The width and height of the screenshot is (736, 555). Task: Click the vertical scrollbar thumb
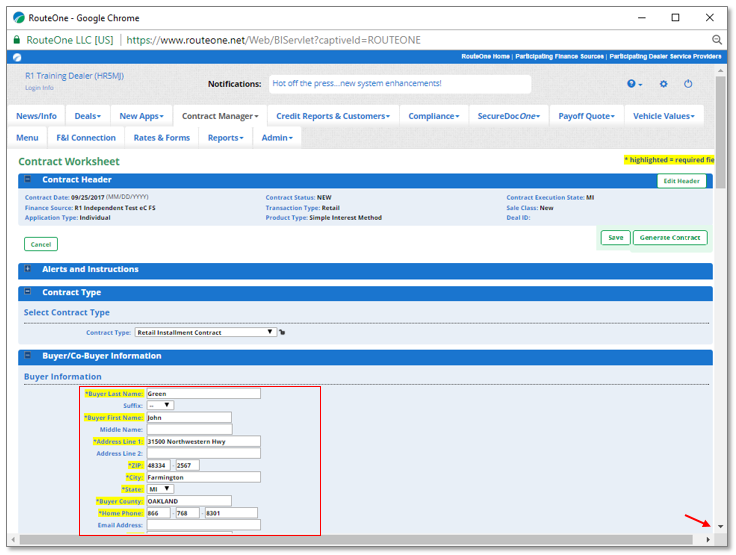point(720,132)
